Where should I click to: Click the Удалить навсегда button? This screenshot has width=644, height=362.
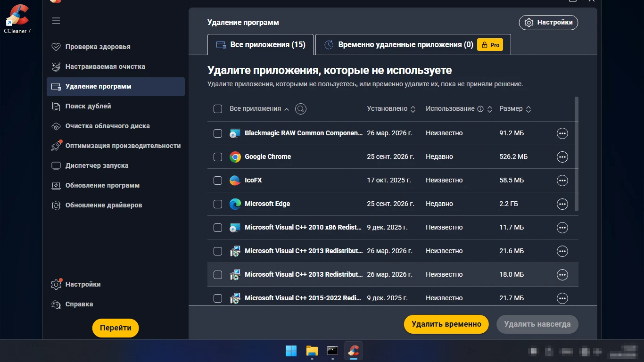537,324
